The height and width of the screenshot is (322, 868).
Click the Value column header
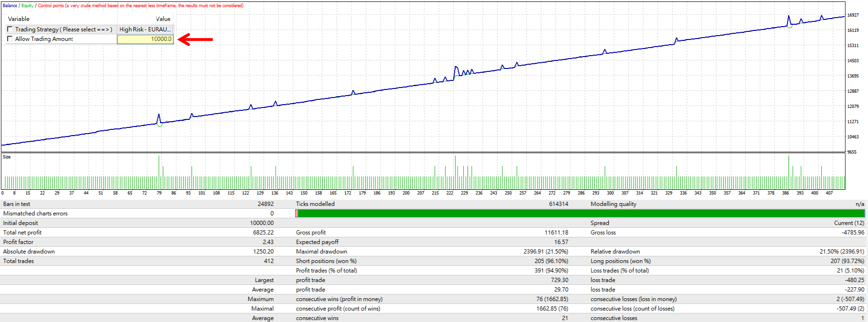[163, 19]
